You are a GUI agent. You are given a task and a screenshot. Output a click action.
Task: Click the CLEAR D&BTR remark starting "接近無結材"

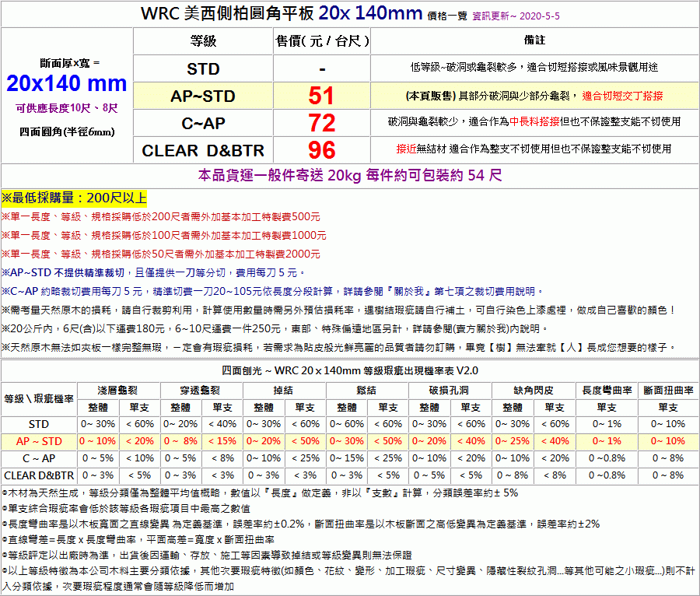click(x=534, y=149)
